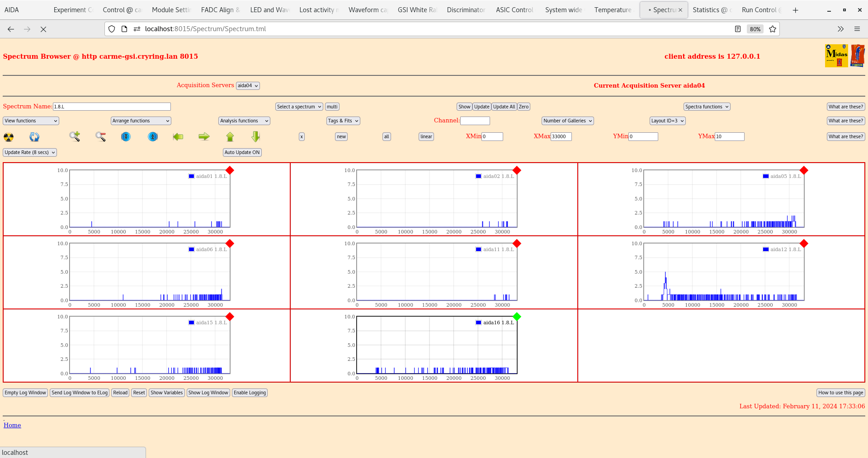Toggle the Auto Update ON button

coord(242,152)
